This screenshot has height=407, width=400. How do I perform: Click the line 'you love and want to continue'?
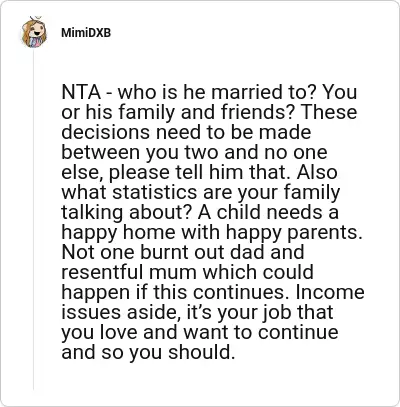200,332
